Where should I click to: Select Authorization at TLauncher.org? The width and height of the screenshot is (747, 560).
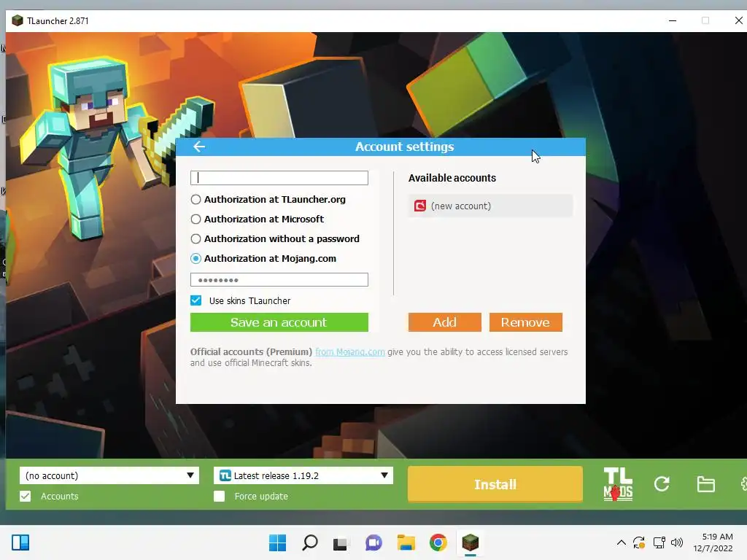coord(196,200)
